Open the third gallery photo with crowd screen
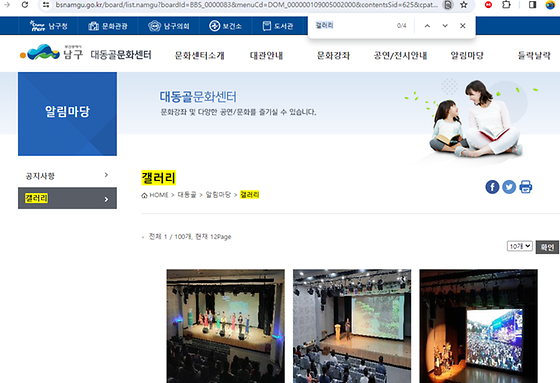This screenshot has width=560, height=383. (x=479, y=326)
